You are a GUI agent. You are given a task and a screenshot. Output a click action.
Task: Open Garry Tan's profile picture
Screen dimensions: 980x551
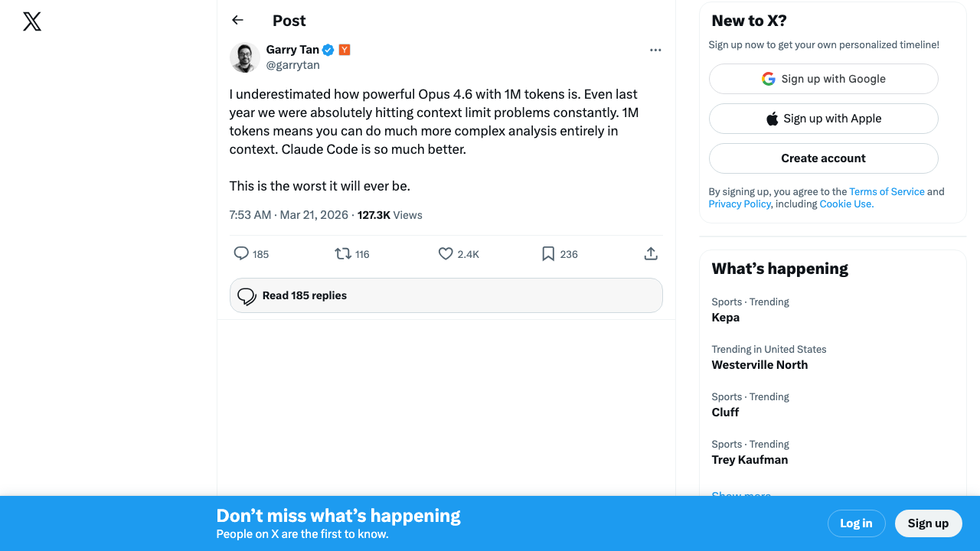[245, 57]
